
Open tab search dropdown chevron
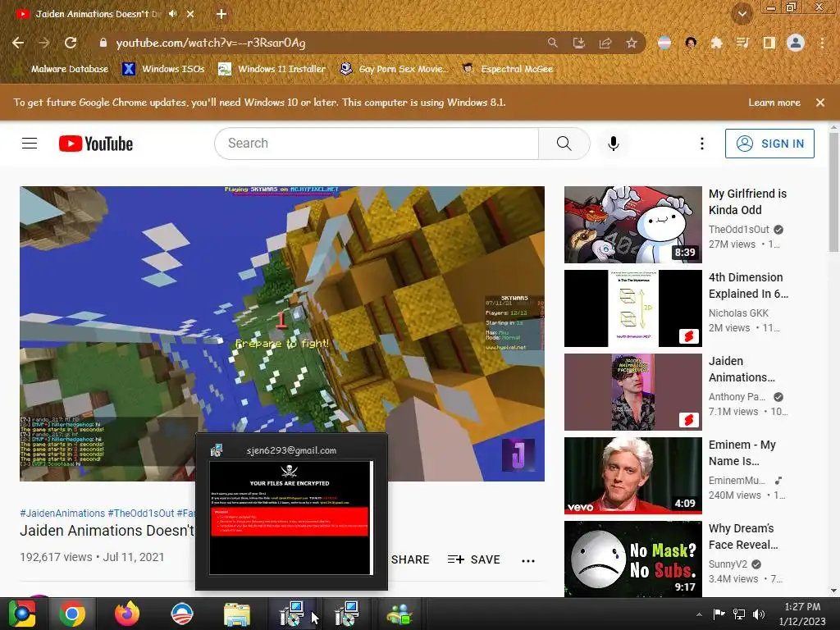(742, 14)
